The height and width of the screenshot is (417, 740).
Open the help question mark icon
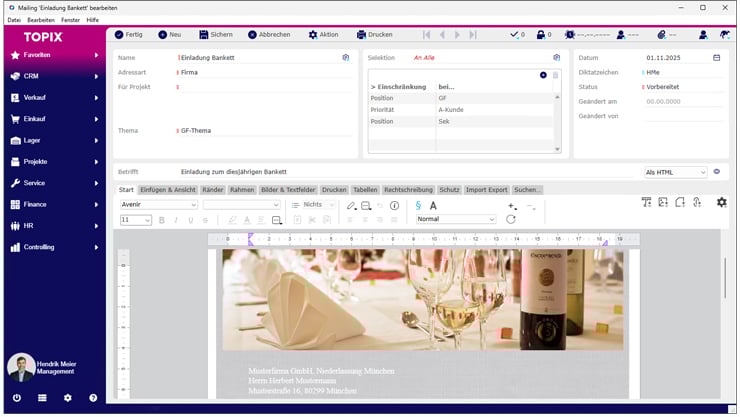[93, 398]
